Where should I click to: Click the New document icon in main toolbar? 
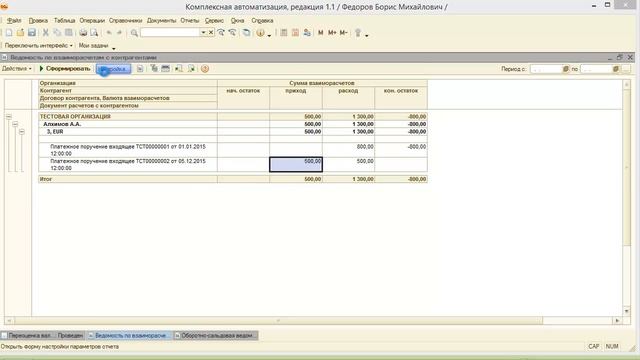[9, 33]
